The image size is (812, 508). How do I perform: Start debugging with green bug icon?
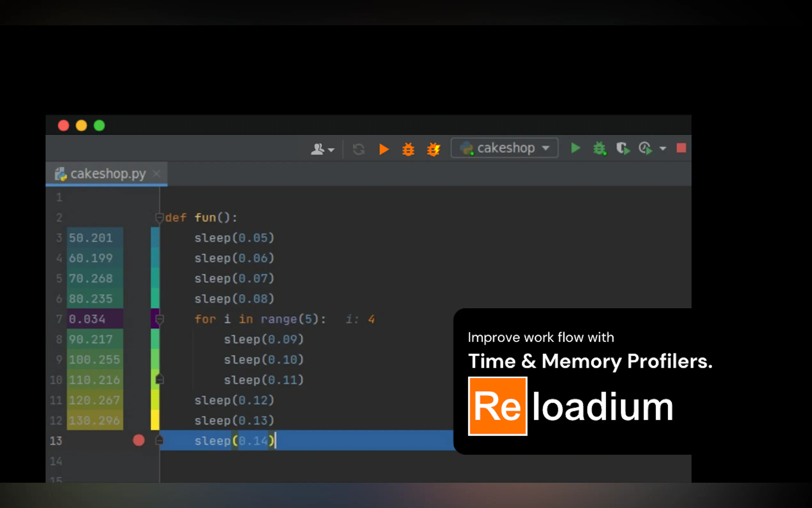599,148
